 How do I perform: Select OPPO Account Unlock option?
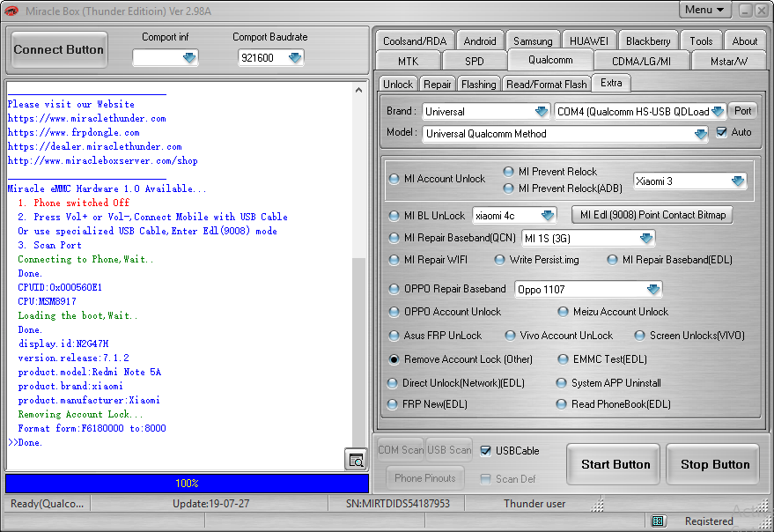(394, 312)
